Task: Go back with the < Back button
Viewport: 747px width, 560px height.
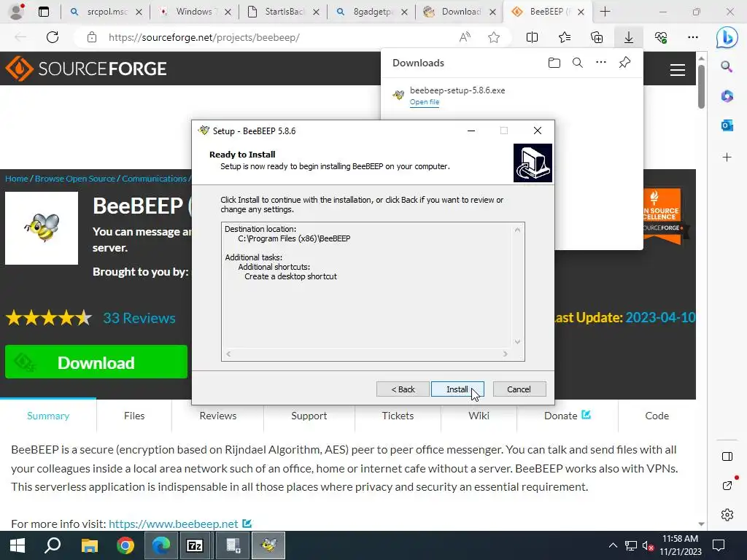Action: pos(403,389)
